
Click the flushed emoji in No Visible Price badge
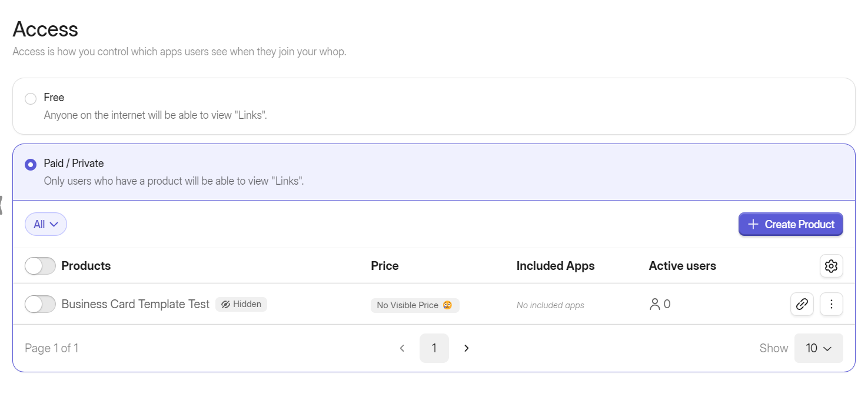click(x=447, y=305)
